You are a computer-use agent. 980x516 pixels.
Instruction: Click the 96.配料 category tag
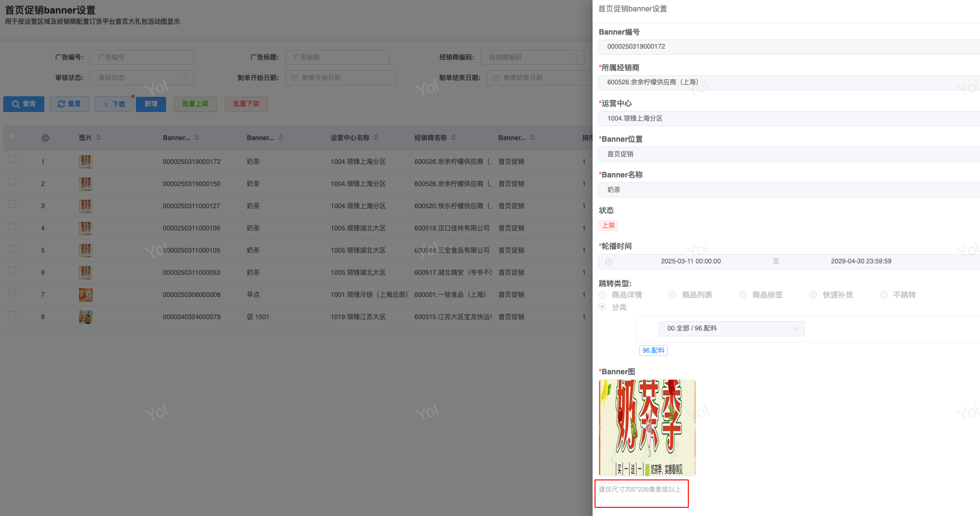pos(653,350)
